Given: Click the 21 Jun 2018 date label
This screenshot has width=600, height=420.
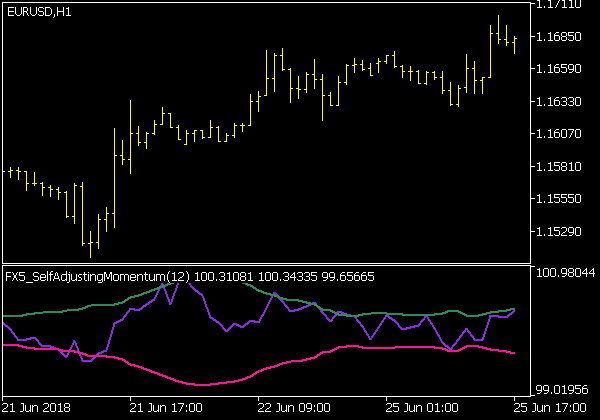Looking at the screenshot, I should point(36,408).
